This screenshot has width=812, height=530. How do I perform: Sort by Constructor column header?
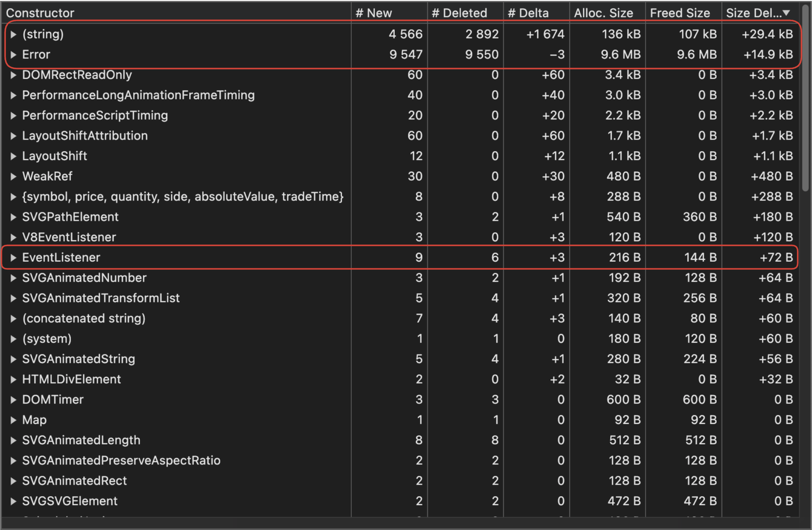[x=40, y=13]
